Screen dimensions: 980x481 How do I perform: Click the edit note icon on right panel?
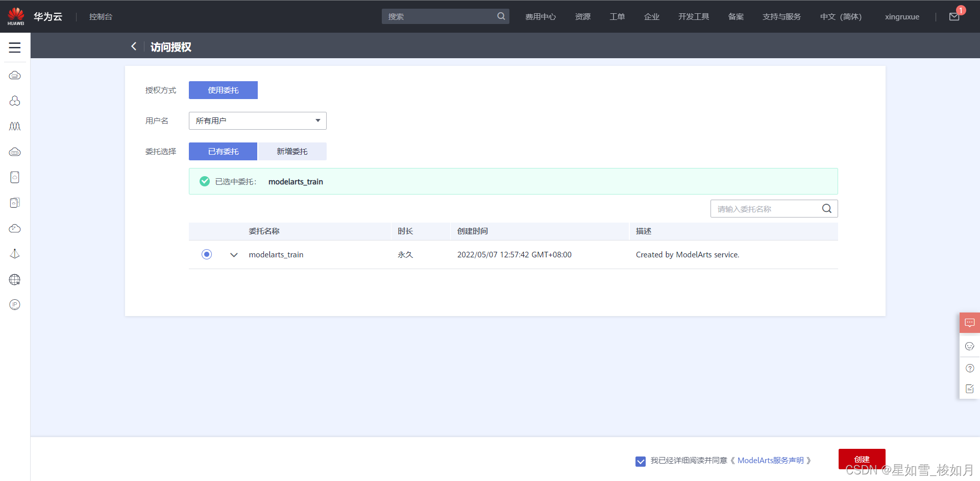(x=970, y=389)
